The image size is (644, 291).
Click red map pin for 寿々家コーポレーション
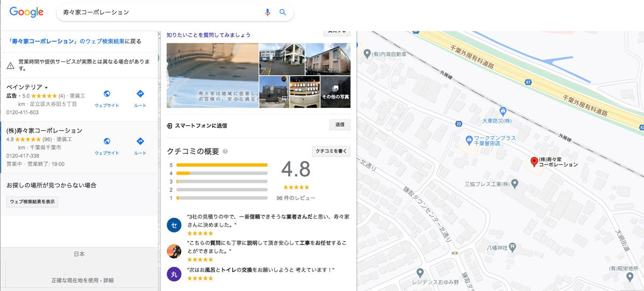pyautogui.click(x=534, y=162)
